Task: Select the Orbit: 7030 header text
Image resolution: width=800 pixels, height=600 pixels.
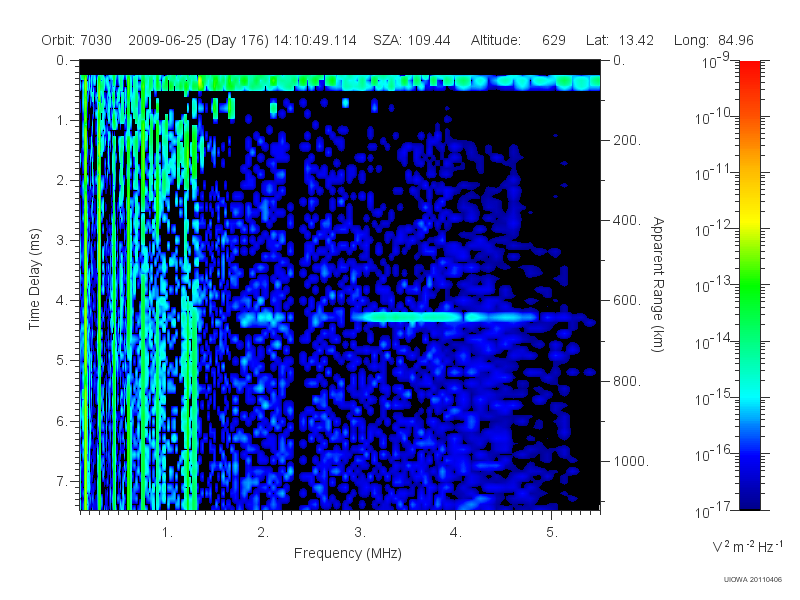Action: click(77, 40)
